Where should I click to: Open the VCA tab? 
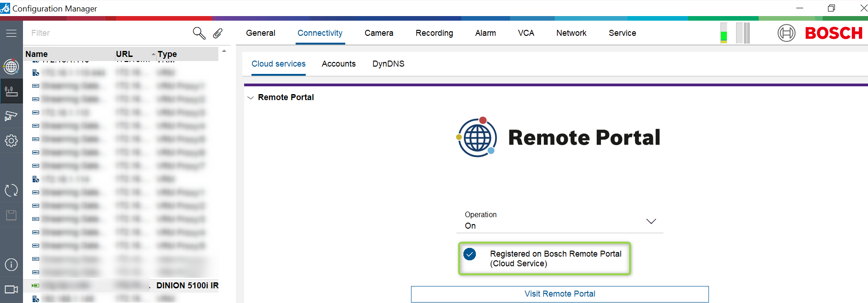pos(526,33)
